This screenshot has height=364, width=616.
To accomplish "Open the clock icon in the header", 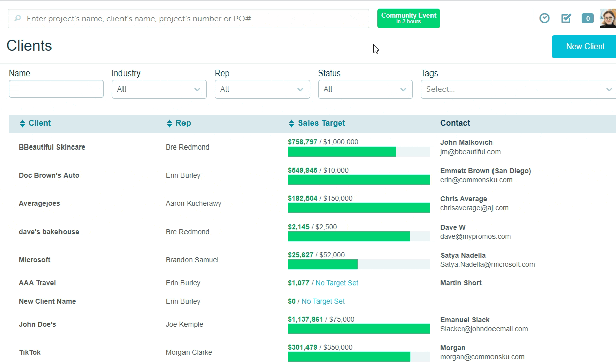I will 544,18.
